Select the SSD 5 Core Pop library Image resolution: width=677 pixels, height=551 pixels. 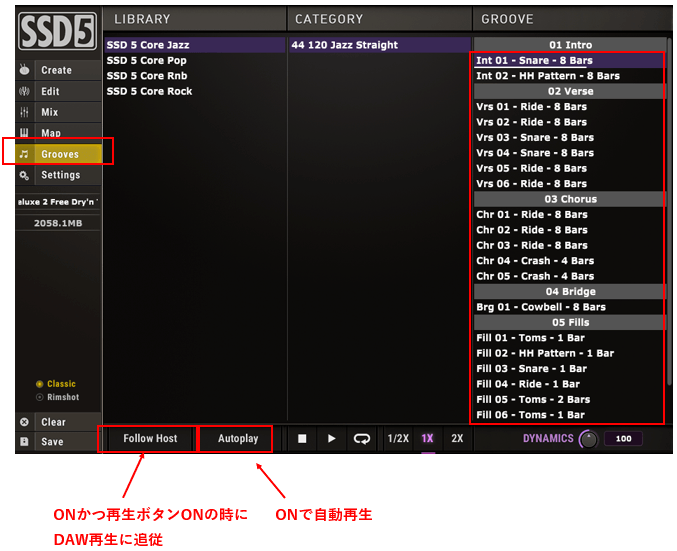195,60
